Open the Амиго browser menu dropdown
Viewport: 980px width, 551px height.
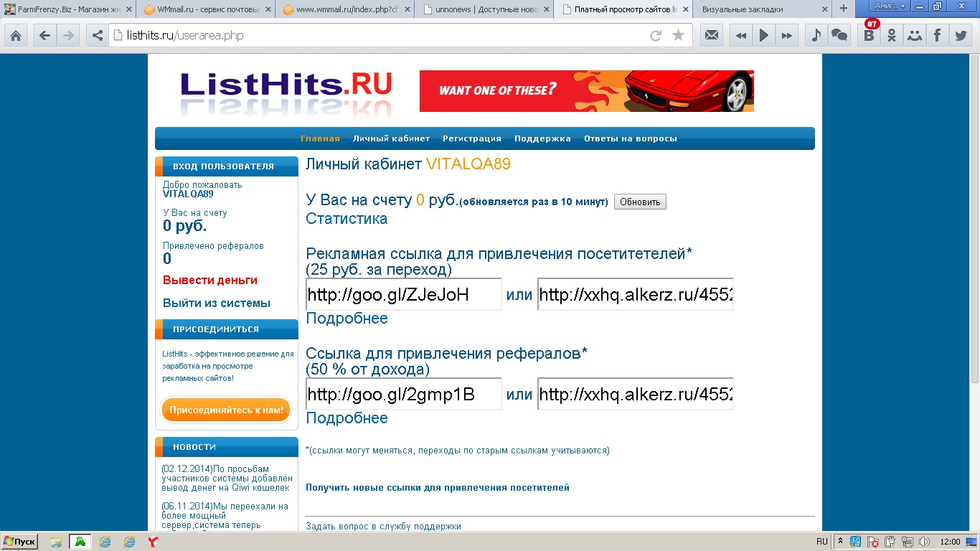click(x=889, y=6)
